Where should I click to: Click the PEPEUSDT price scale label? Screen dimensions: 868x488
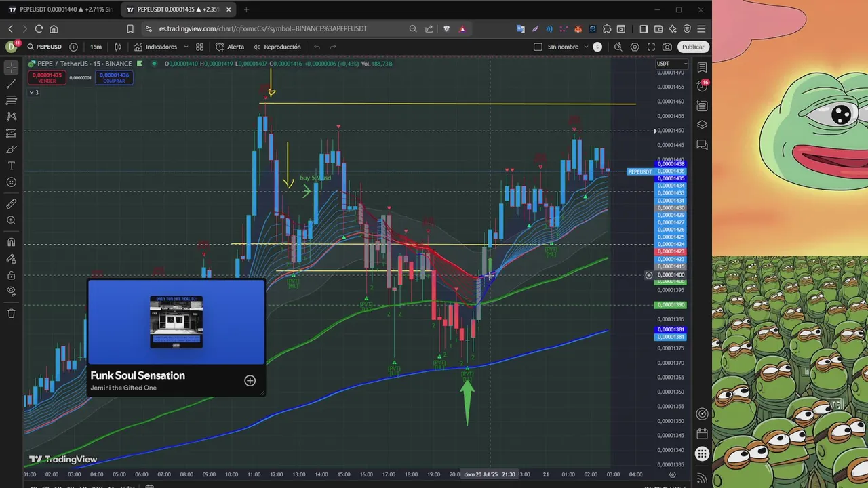click(x=639, y=171)
